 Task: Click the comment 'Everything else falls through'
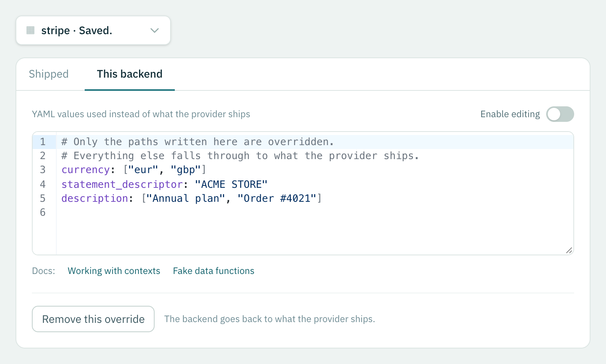click(x=240, y=156)
